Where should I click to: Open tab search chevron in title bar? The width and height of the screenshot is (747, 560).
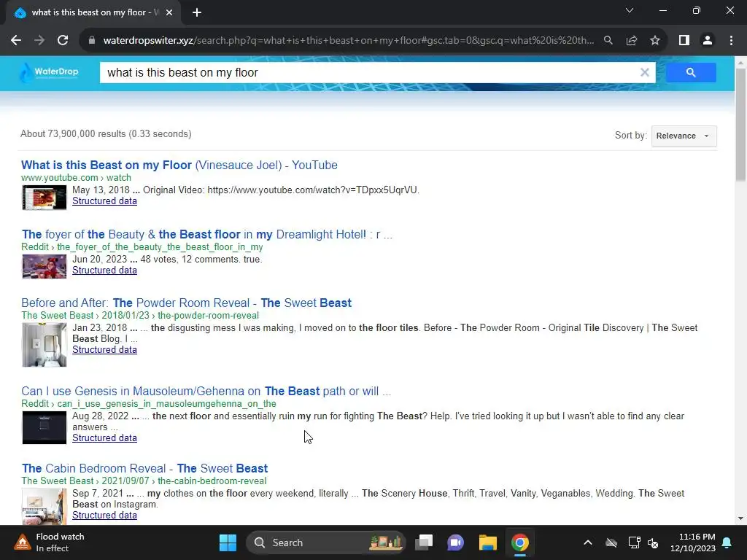(630, 10)
